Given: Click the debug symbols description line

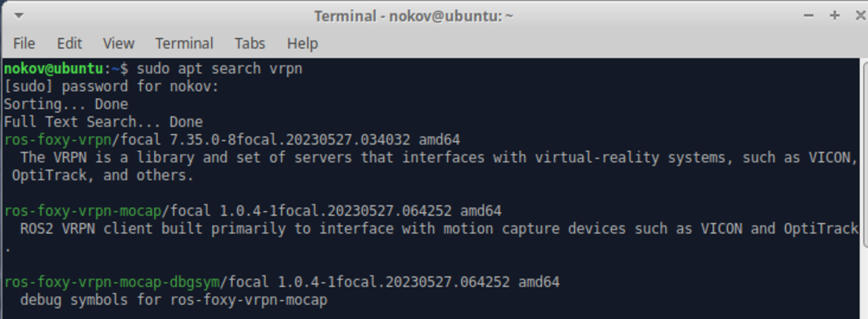Looking at the screenshot, I should click(174, 299).
